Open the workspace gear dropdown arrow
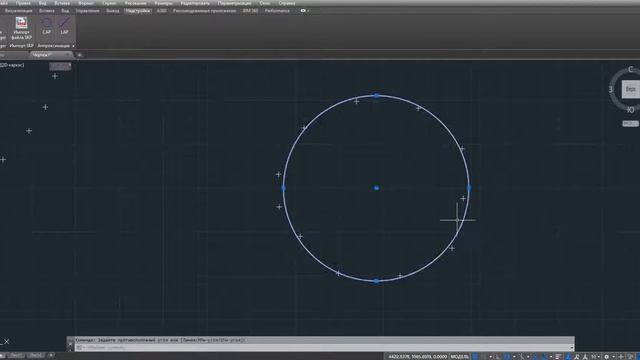640x360 pixels. (x=613, y=357)
